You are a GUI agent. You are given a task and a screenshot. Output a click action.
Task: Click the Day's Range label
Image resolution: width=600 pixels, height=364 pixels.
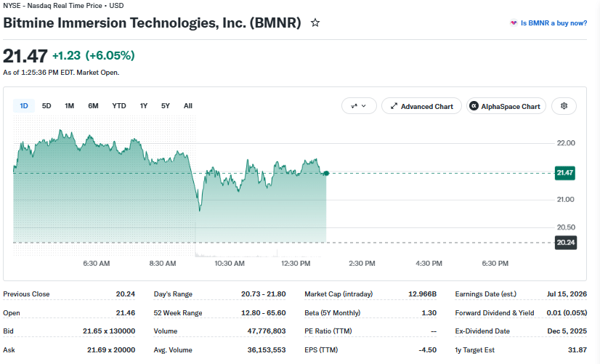point(173,294)
